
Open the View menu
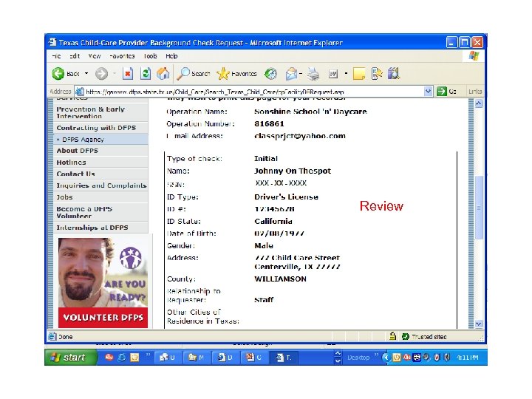95,56
